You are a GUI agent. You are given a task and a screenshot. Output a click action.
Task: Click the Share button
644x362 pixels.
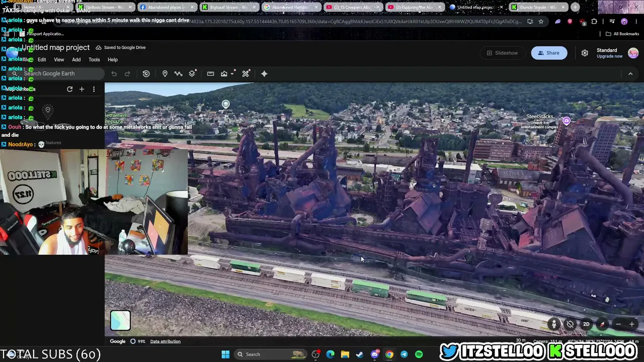click(x=548, y=53)
